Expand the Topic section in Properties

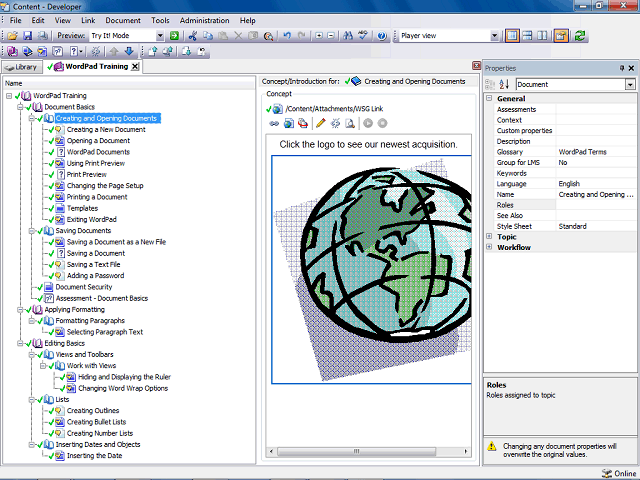[489, 237]
